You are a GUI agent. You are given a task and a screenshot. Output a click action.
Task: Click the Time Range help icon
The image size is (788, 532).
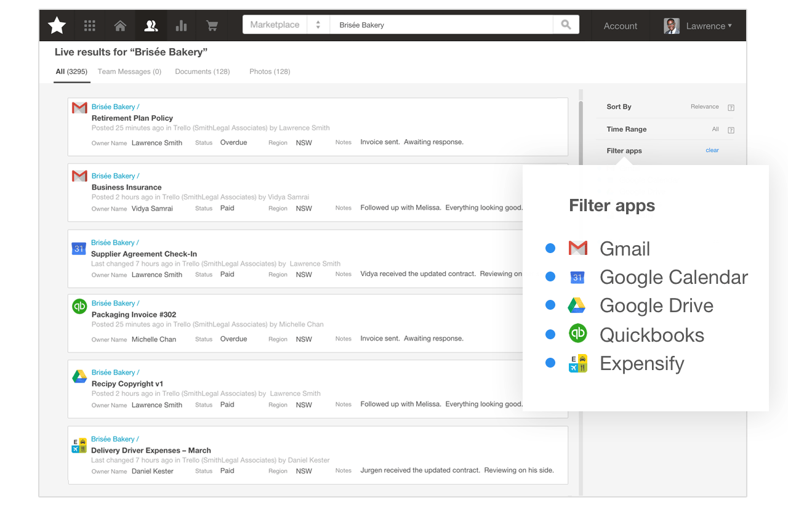(731, 130)
